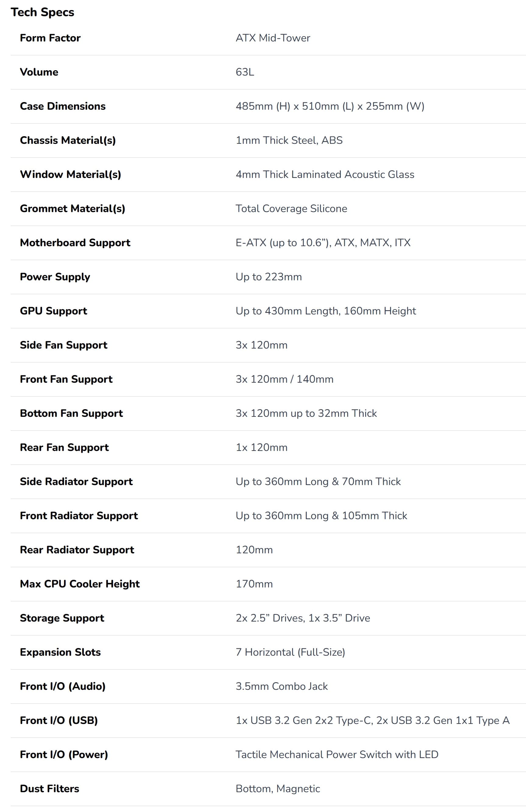Click the Case Dimensions label
The width and height of the screenshot is (526, 812).
(x=63, y=106)
